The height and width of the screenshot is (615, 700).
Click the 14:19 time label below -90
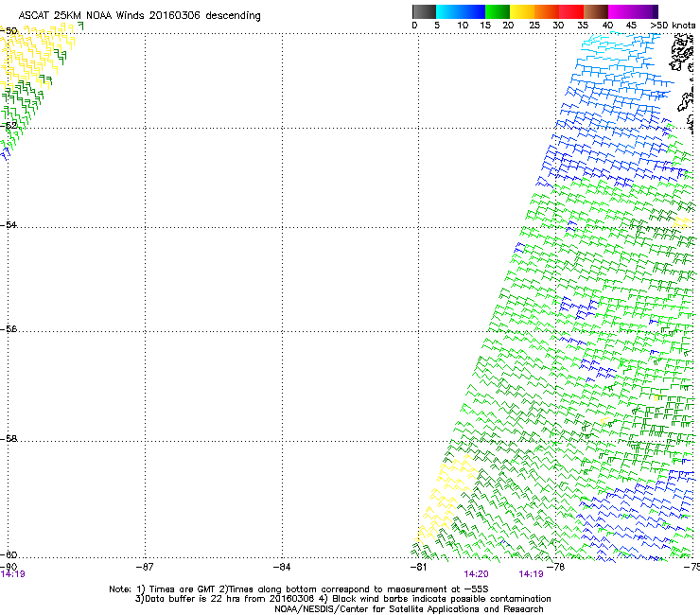click(12, 574)
